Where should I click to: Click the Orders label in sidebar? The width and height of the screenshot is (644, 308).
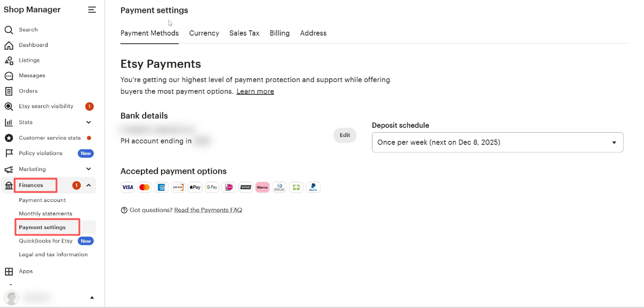click(28, 91)
